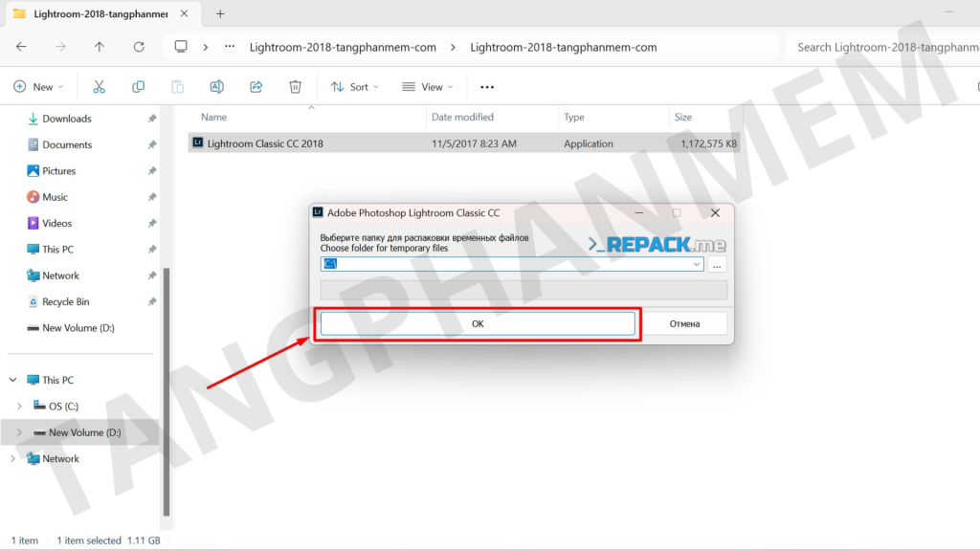
Task: Open the See more options menu
Action: tap(487, 87)
